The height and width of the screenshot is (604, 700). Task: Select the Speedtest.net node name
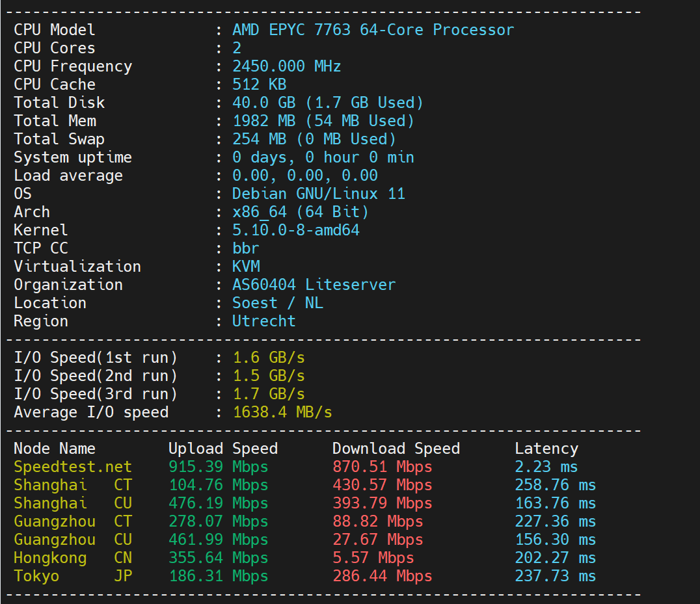73,467
